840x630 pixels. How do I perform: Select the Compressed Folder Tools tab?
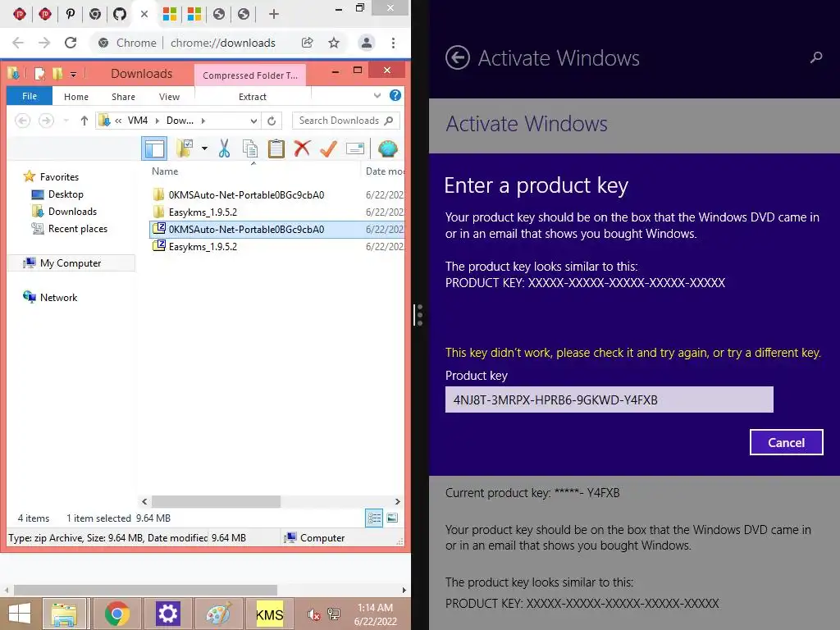[x=249, y=75]
